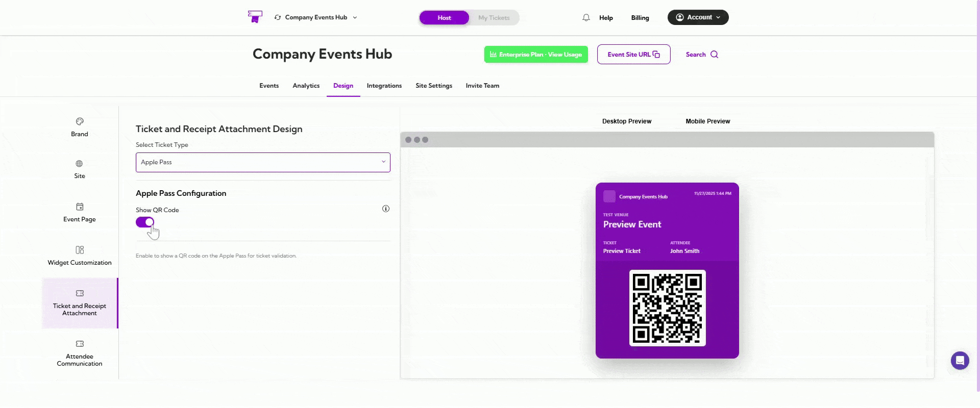Click the purple ticket logo icon

click(x=255, y=17)
